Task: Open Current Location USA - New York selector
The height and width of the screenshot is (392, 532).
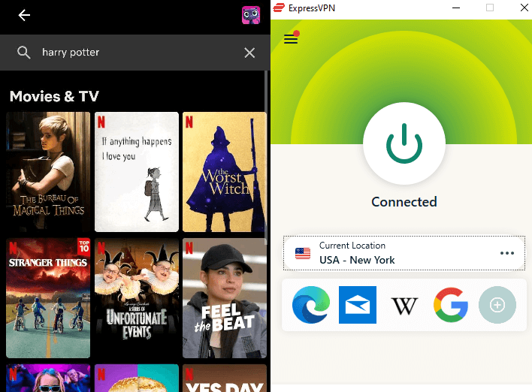Action: (404, 253)
